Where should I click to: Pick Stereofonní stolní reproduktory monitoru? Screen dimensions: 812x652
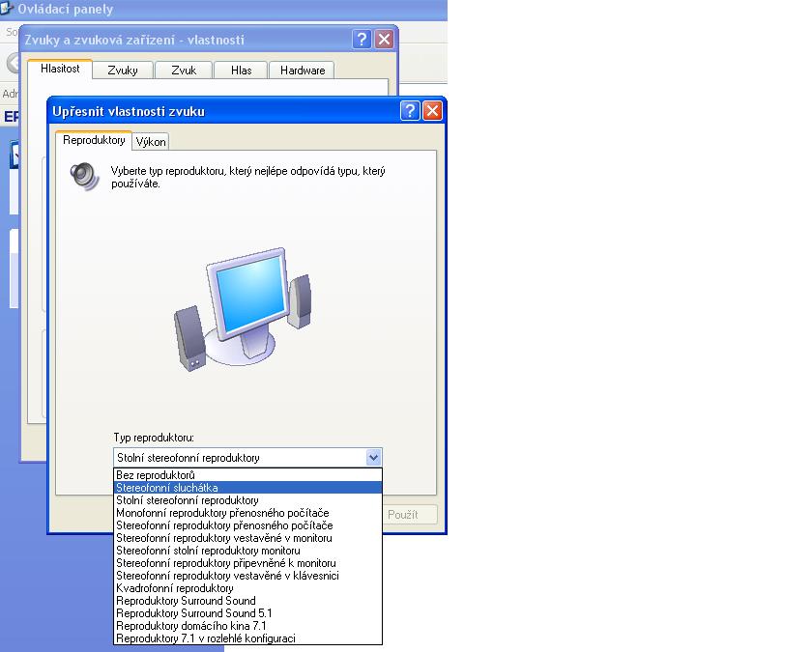pos(247,551)
